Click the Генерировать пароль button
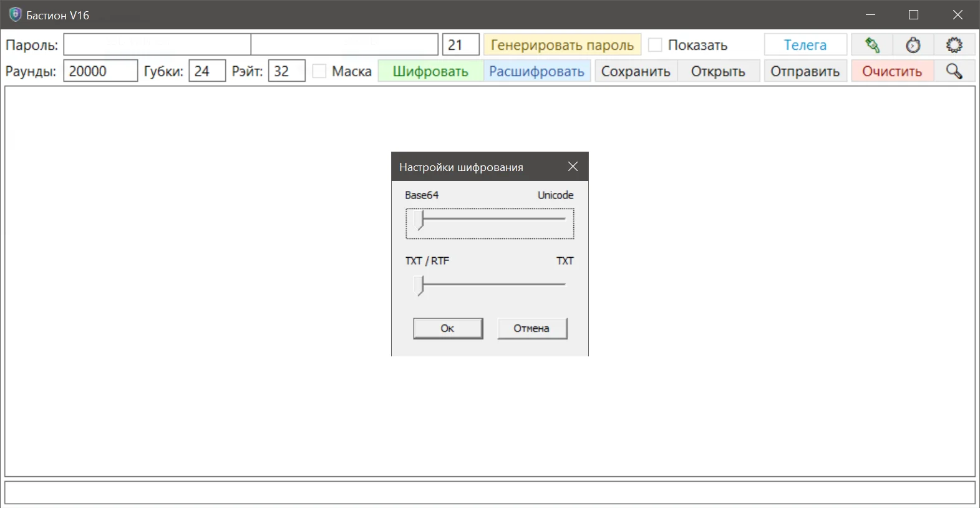 tap(562, 45)
